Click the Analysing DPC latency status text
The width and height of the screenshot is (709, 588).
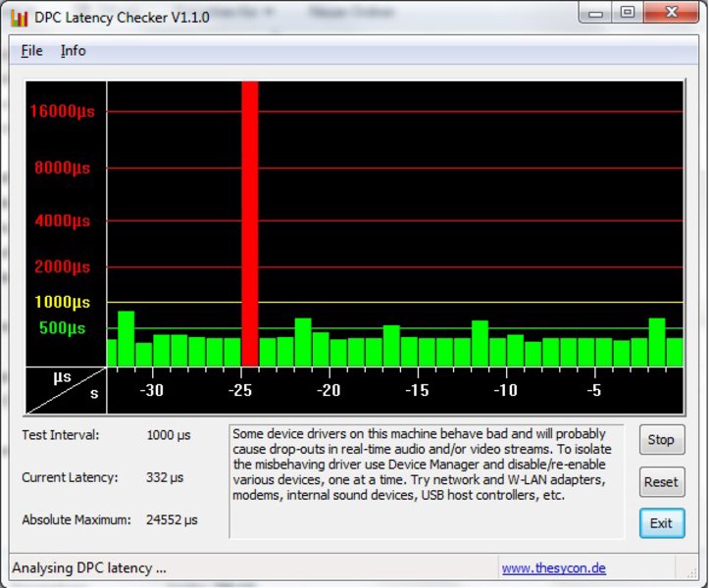(89, 567)
